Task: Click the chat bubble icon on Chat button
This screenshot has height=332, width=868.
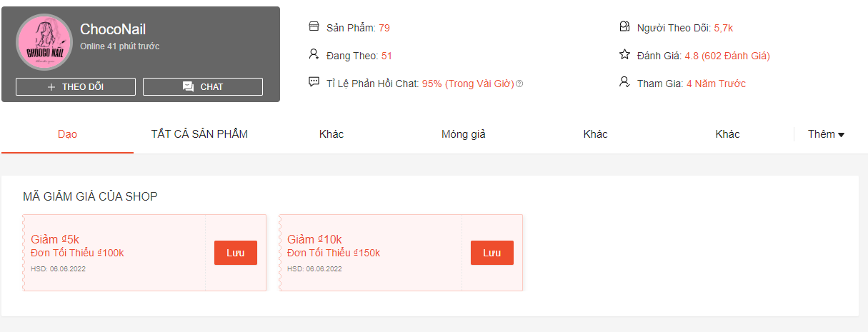Action: (189, 87)
